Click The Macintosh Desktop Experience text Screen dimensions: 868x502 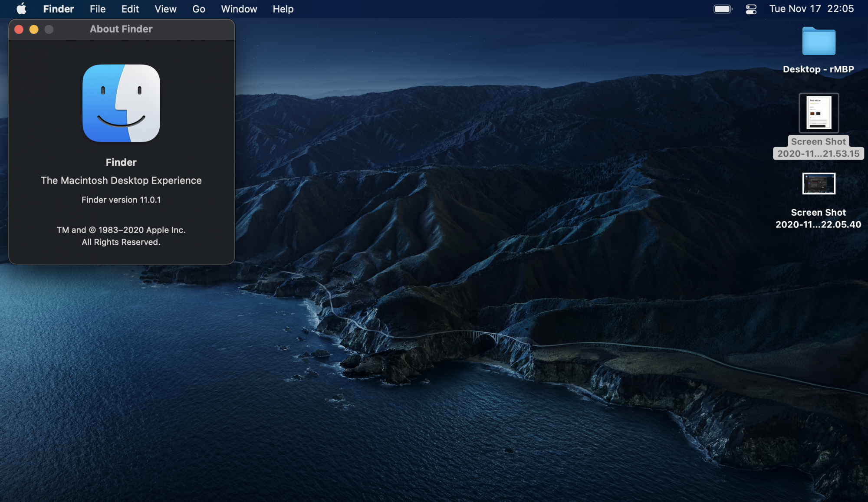coord(121,180)
